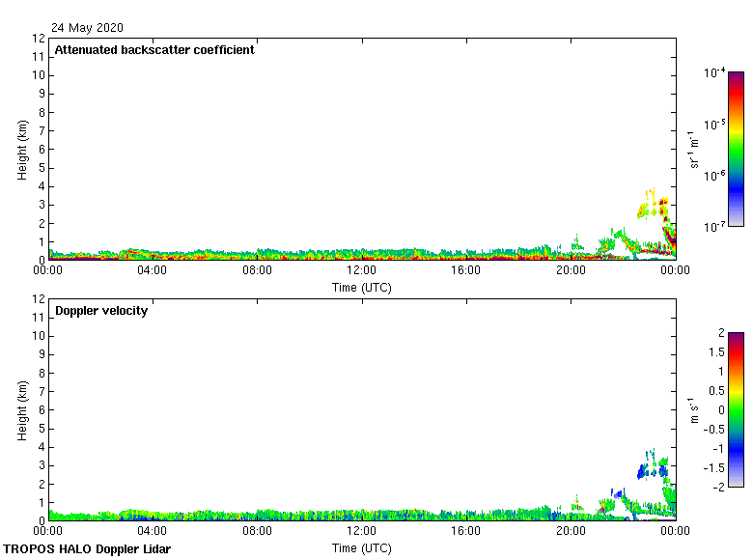This screenshot has width=753, height=560.
Task: Click the 10⁻⁴ label on the backscatter colorbar
Action: pos(714,73)
